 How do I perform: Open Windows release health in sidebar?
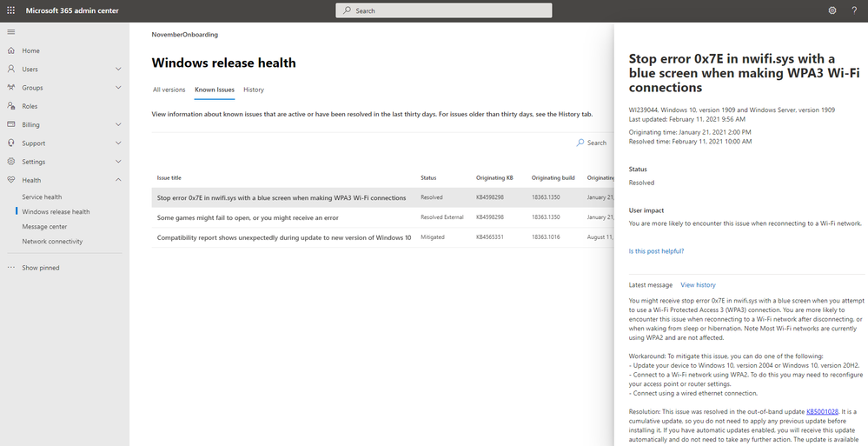click(56, 211)
